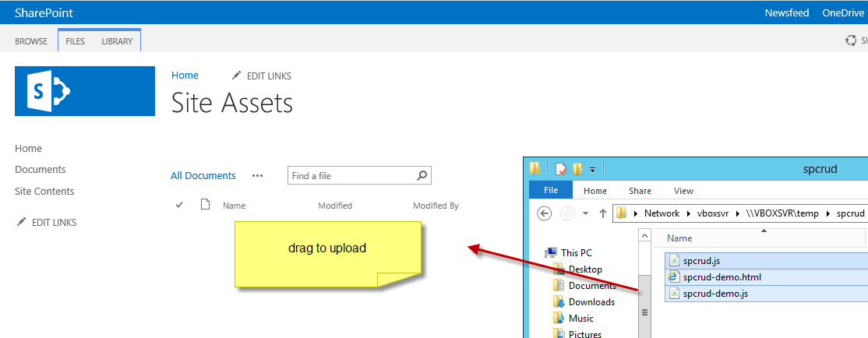Click the Properties quick access icon in Explorer

[x=560, y=169]
